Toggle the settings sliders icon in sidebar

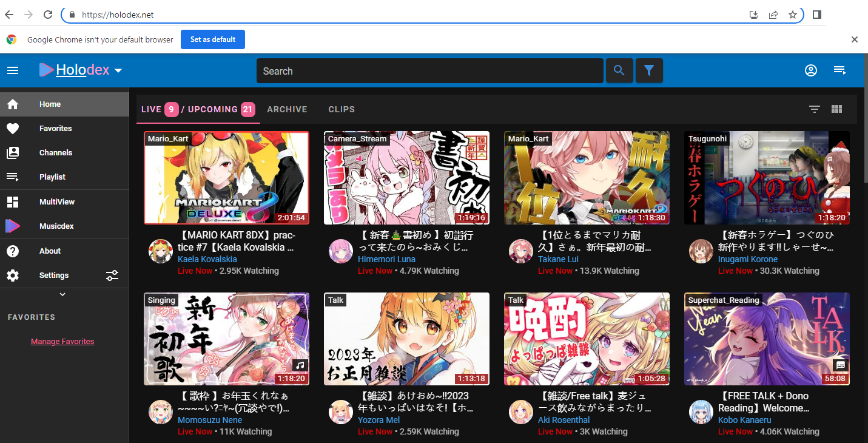pyautogui.click(x=112, y=276)
